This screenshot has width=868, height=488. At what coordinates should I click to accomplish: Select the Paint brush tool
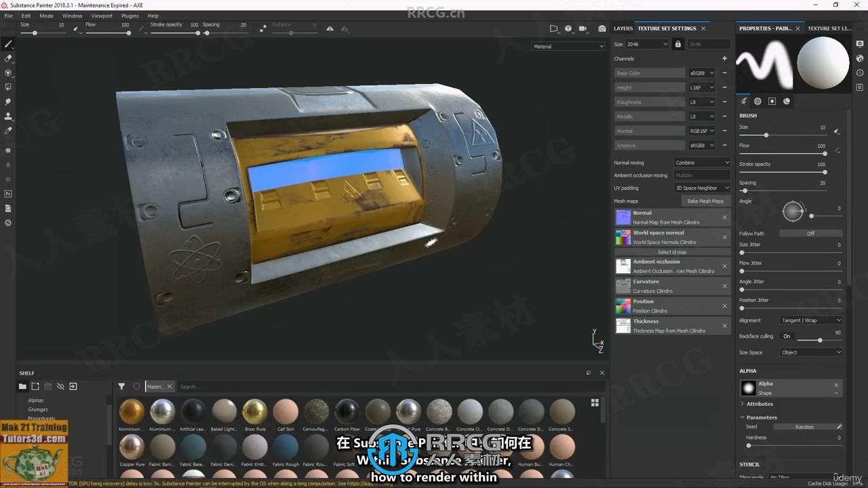pyautogui.click(x=8, y=44)
